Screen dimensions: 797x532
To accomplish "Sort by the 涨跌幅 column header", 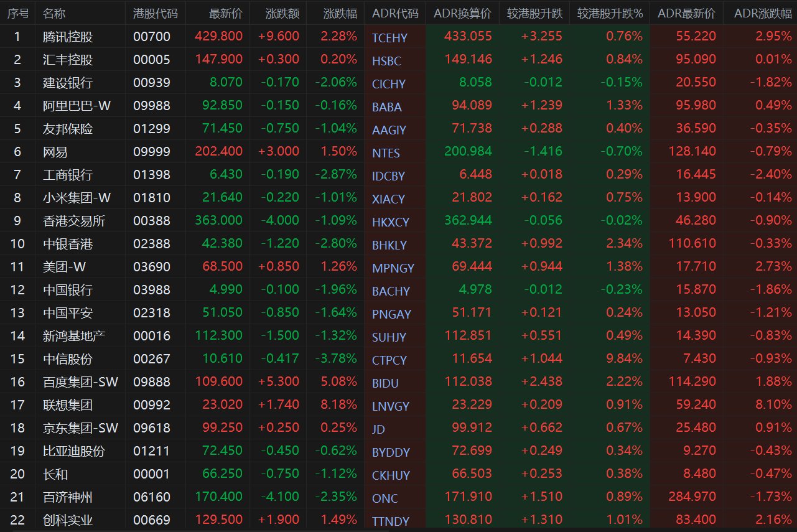I will point(340,13).
